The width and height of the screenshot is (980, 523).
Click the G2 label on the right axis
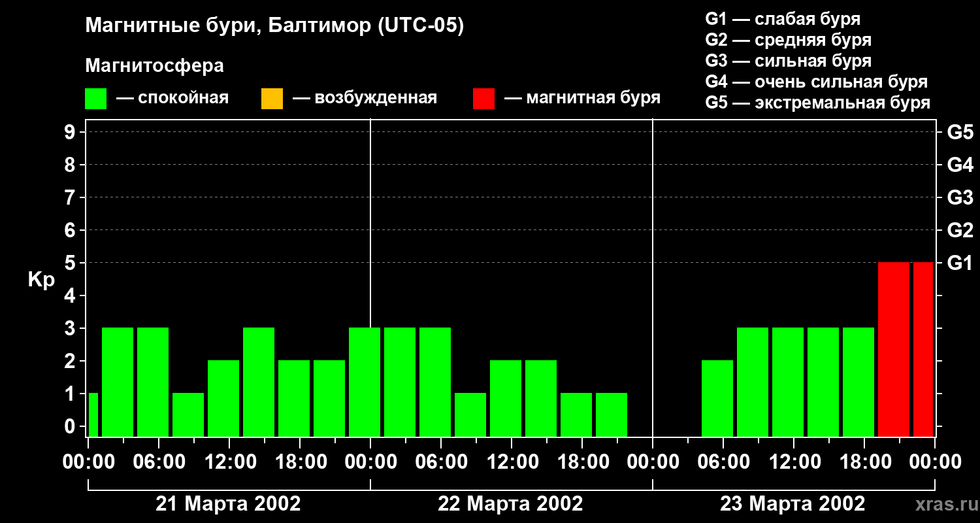click(x=960, y=230)
